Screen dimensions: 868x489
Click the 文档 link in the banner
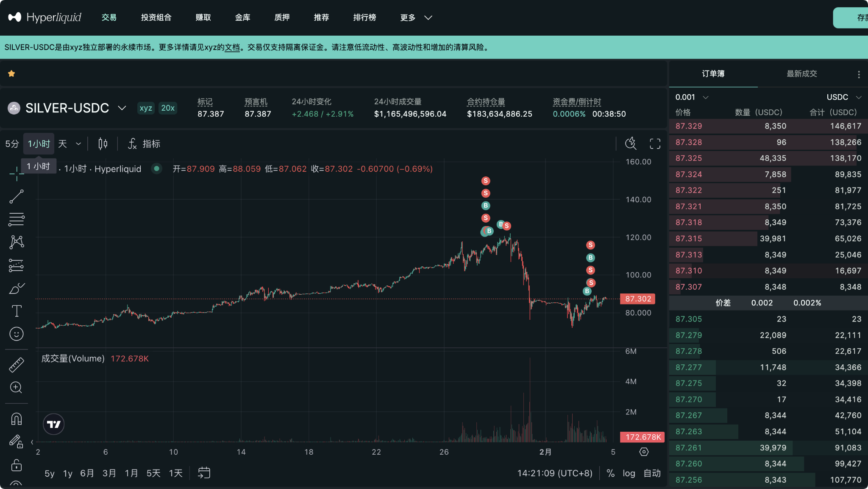[x=231, y=48]
